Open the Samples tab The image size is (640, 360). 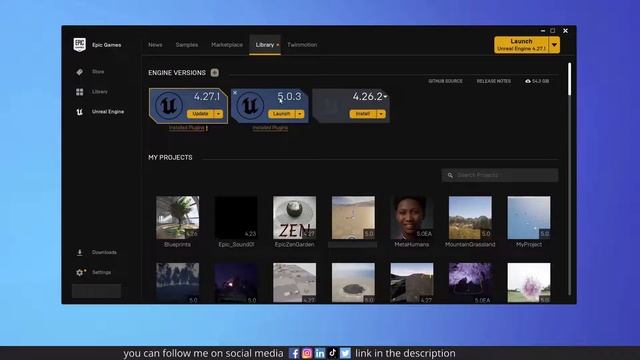tap(187, 45)
